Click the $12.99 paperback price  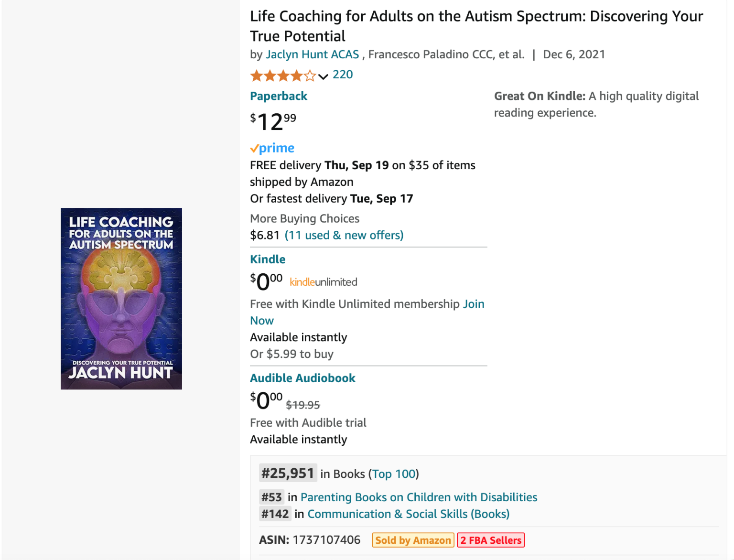(x=273, y=121)
